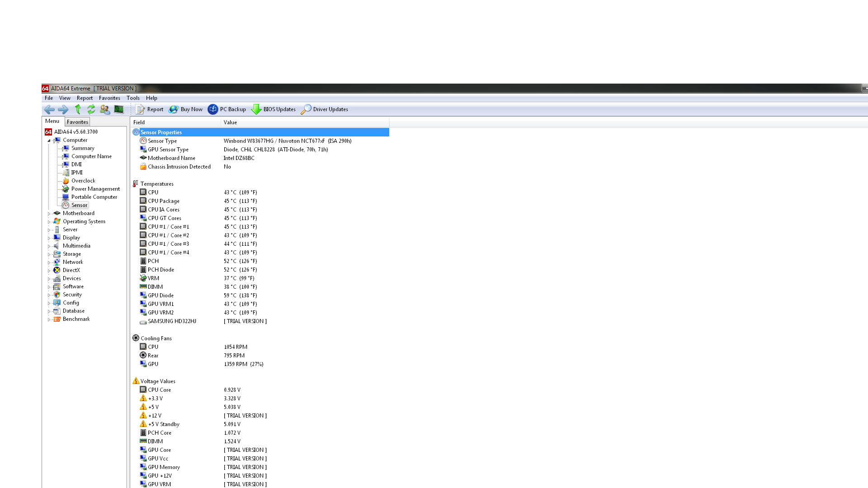Switch to the Menu tab
The image size is (868, 488).
coord(52,121)
